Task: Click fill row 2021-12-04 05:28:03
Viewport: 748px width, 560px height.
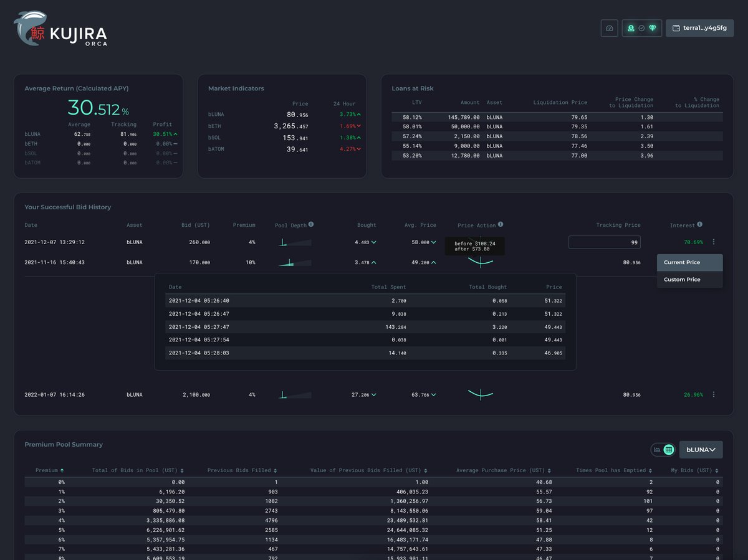Action: [x=365, y=353]
